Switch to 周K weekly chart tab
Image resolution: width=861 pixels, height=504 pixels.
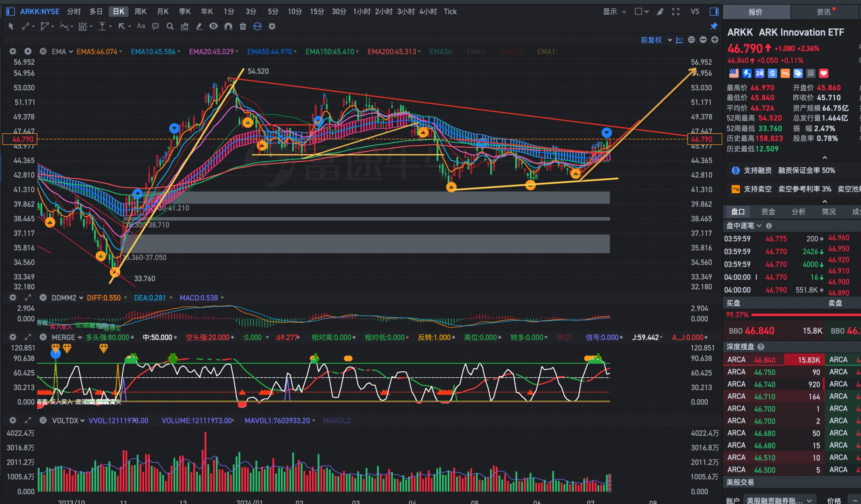140,12
